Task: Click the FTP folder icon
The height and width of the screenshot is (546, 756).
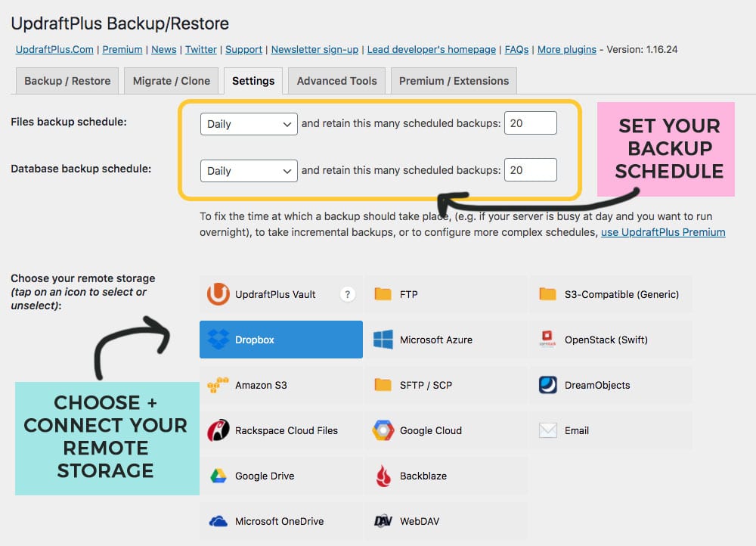Action: coord(383,294)
